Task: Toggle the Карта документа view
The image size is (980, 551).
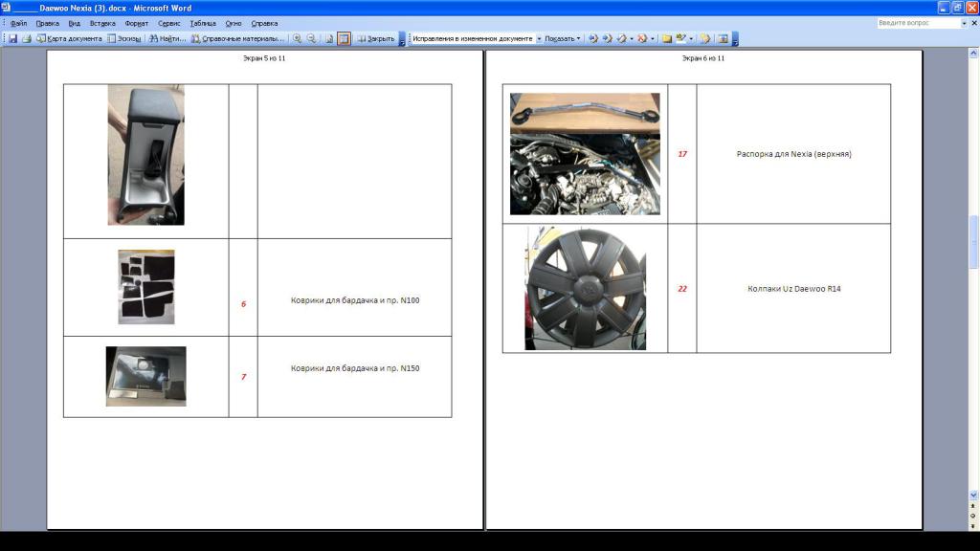Action: [x=69, y=39]
